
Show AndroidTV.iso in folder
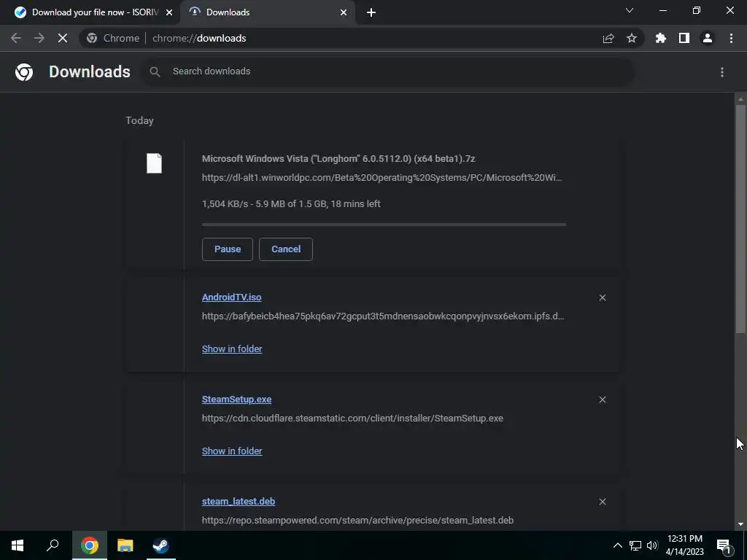point(232,349)
